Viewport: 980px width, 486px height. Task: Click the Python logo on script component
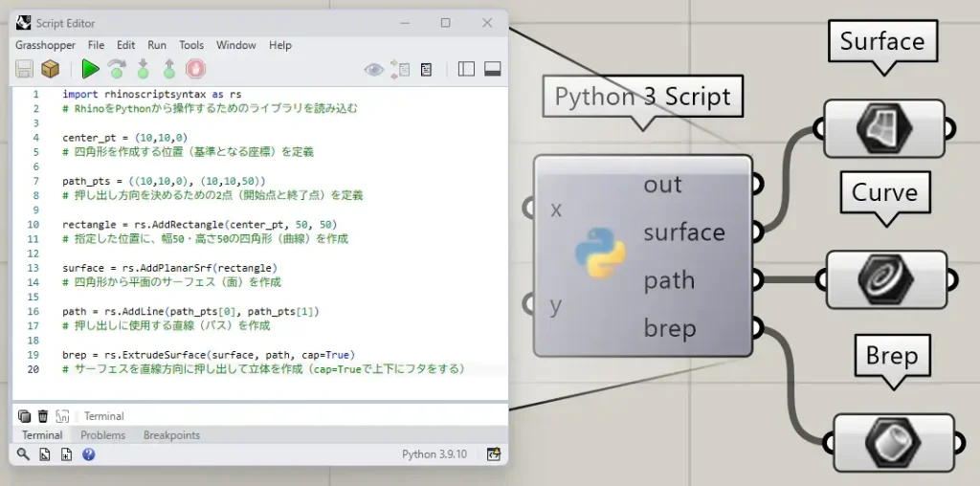(x=600, y=253)
